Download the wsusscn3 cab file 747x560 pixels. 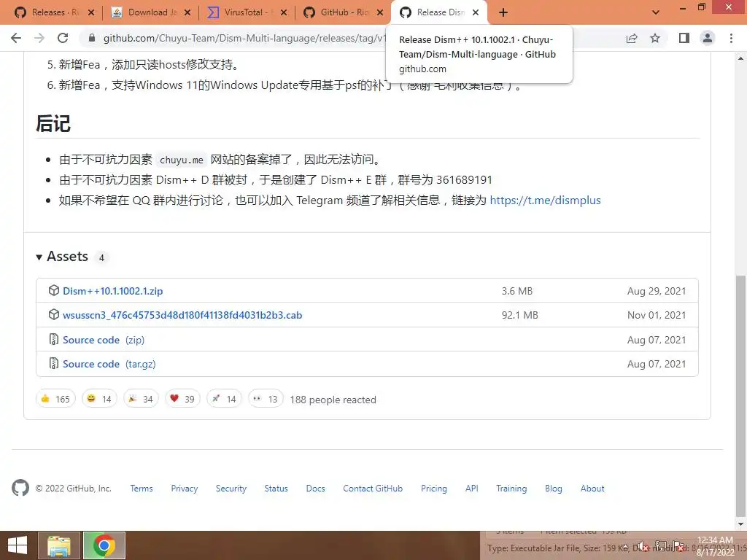[182, 315]
